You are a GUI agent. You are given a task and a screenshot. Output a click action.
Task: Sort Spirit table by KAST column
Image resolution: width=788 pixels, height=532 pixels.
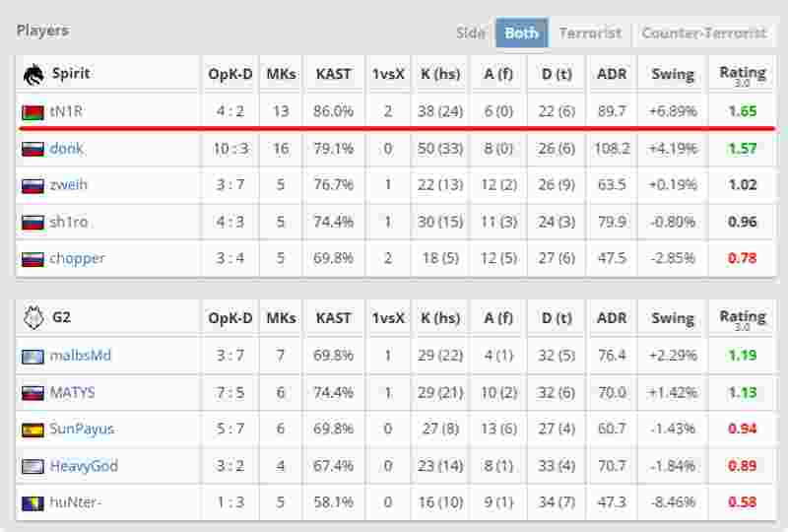[x=334, y=74]
